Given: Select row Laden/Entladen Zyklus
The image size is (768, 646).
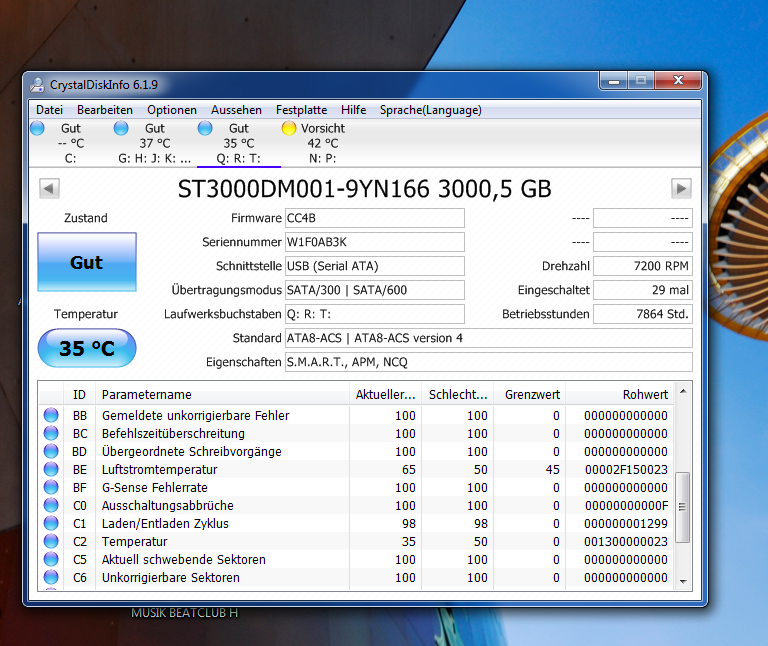Looking at the screenshot, I should point(356,523).
